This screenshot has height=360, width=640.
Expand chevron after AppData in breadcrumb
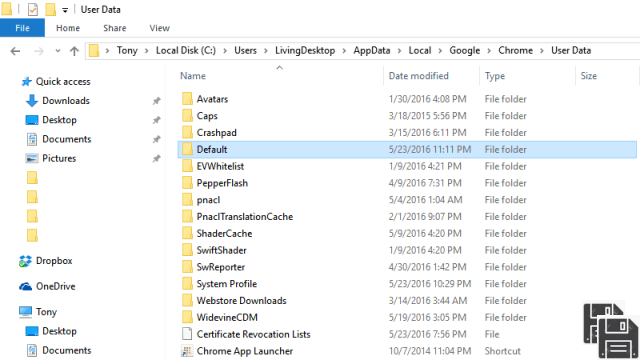click(399, 51)
